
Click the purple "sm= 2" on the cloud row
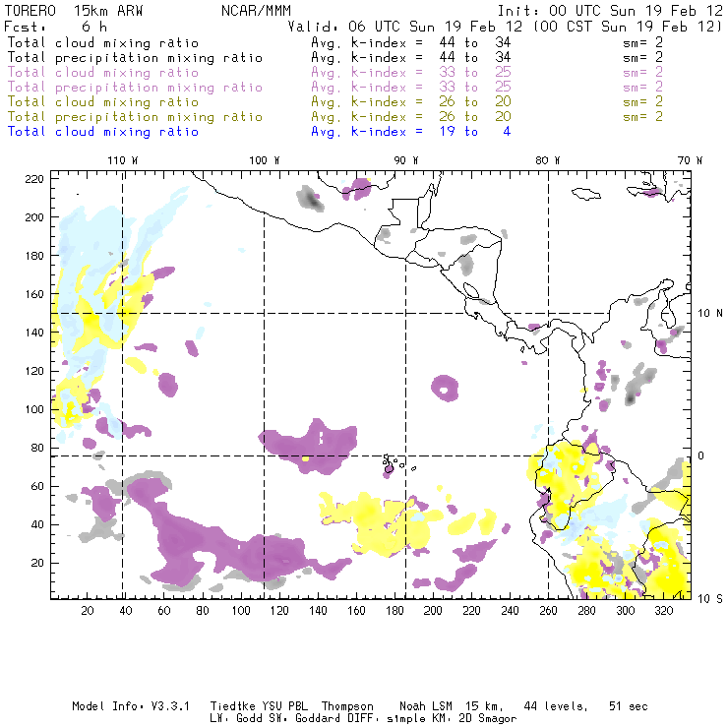click(642, 73)
